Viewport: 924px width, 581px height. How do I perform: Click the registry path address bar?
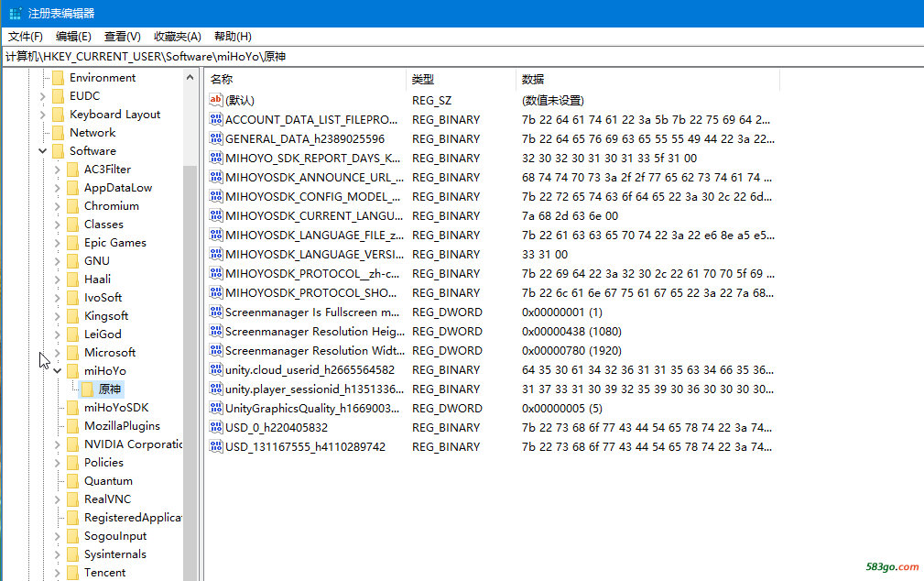(x=462, y=57)
